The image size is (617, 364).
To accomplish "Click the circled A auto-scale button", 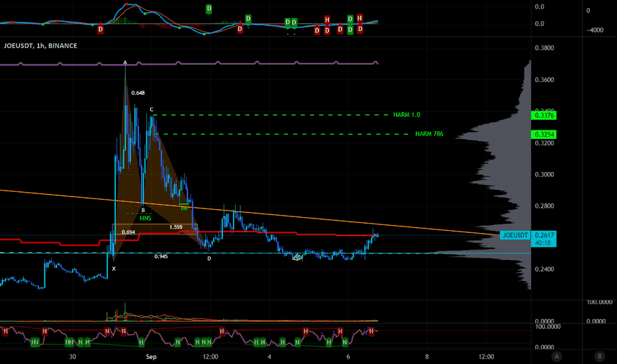I will click(x=556, y=357).
